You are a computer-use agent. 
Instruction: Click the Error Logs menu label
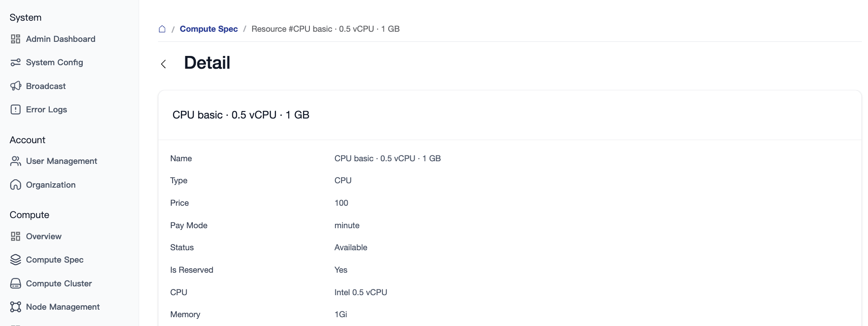click(46, 110)
